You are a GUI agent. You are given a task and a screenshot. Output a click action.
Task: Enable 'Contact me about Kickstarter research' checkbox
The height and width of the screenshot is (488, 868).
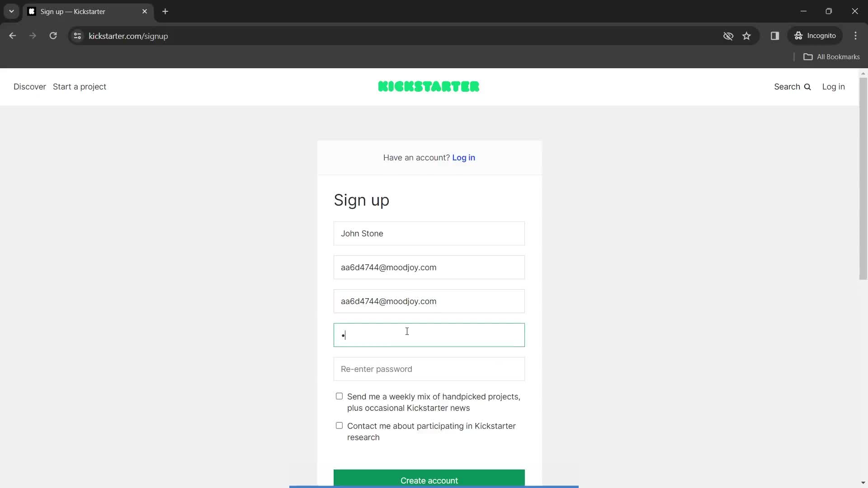[339, 426]
